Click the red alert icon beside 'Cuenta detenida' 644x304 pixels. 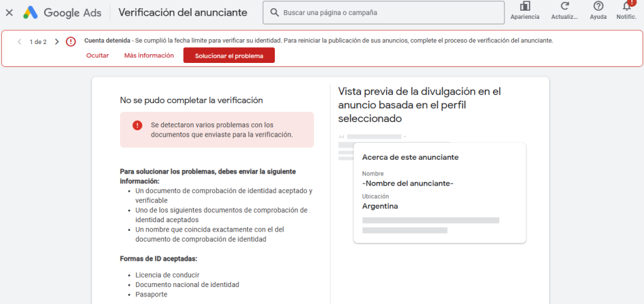[x=71, y=42]
